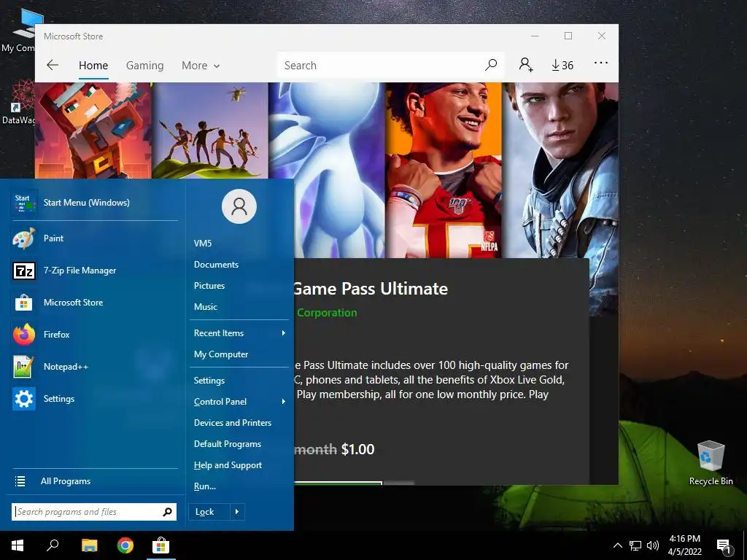
Task: Expand Recent Items submenu
Action: pyautogui.click(x=239, y=333)
